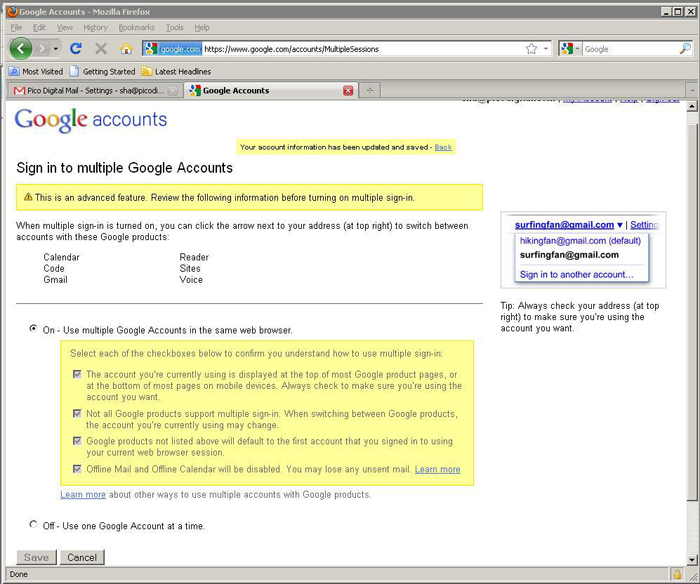Click the Save button

(37, 557)
